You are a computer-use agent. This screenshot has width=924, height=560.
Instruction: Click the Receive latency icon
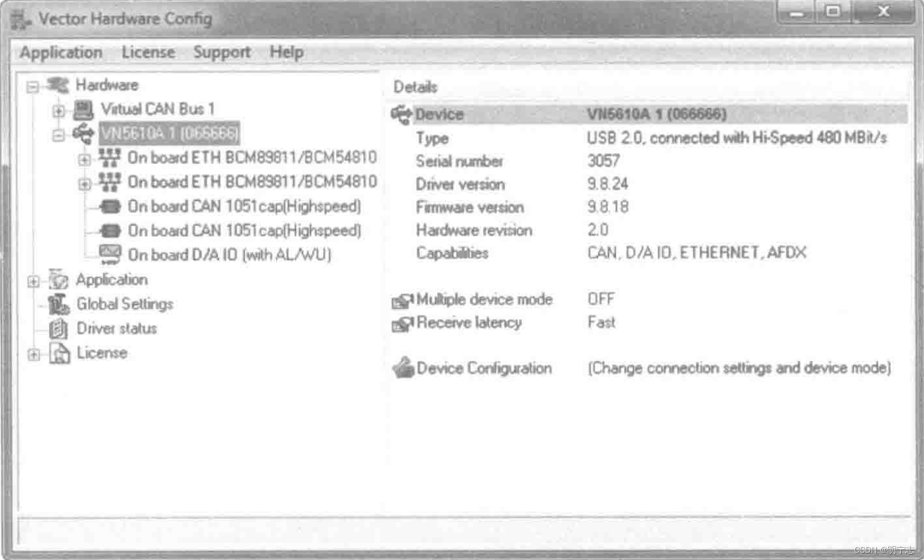tap(403, 324)
